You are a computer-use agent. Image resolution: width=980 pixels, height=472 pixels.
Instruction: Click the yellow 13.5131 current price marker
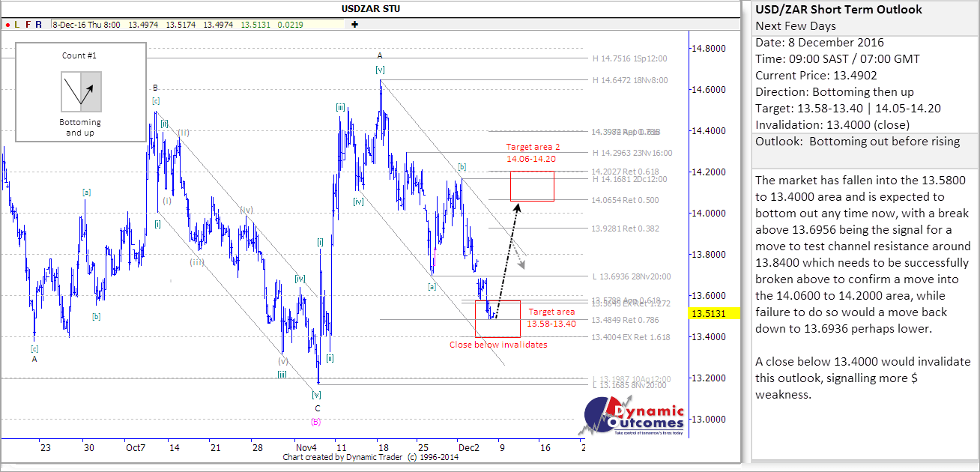pos(714,313)
